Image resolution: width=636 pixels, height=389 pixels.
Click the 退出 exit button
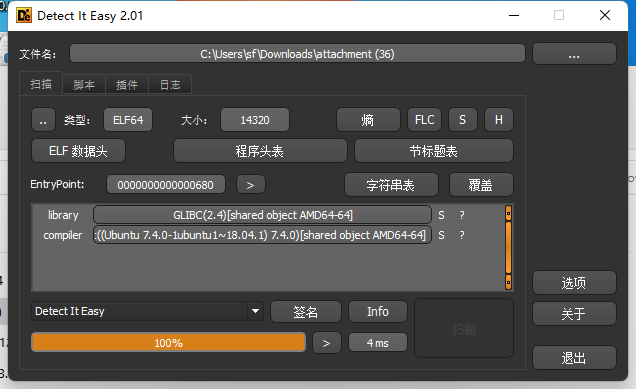574,358
